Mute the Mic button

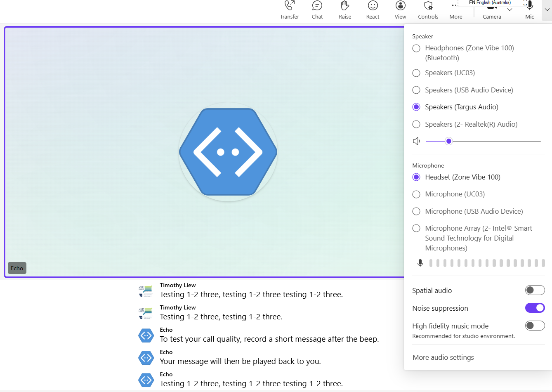(530, 10)
